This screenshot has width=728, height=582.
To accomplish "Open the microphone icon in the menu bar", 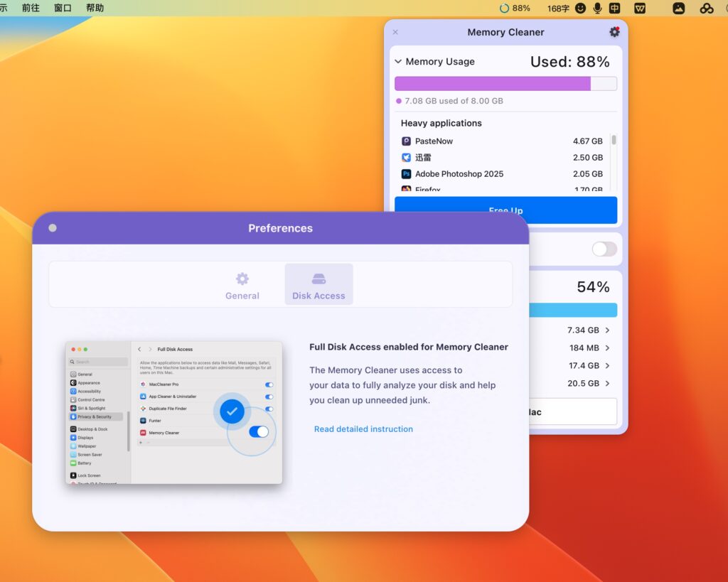I will point(596,8).
